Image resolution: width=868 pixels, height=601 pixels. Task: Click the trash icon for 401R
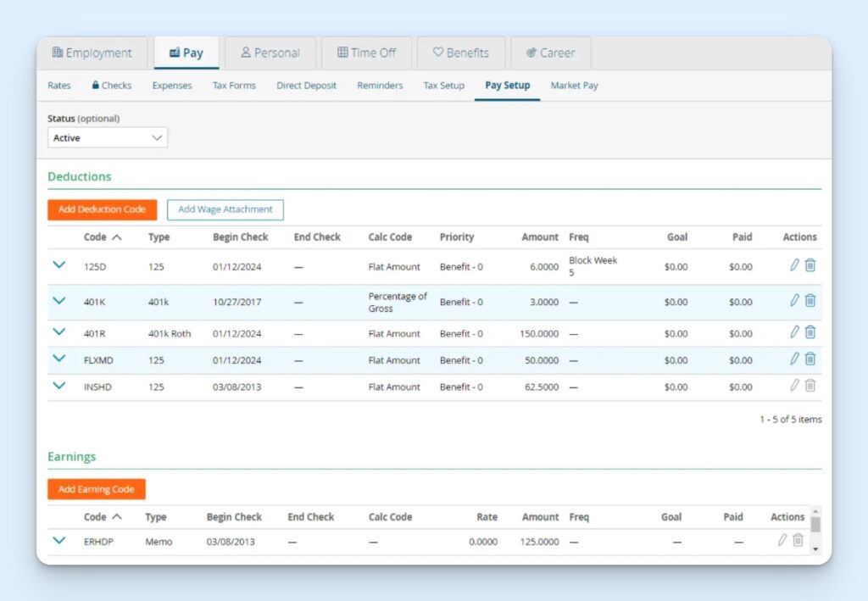click(x=810, y=332)
